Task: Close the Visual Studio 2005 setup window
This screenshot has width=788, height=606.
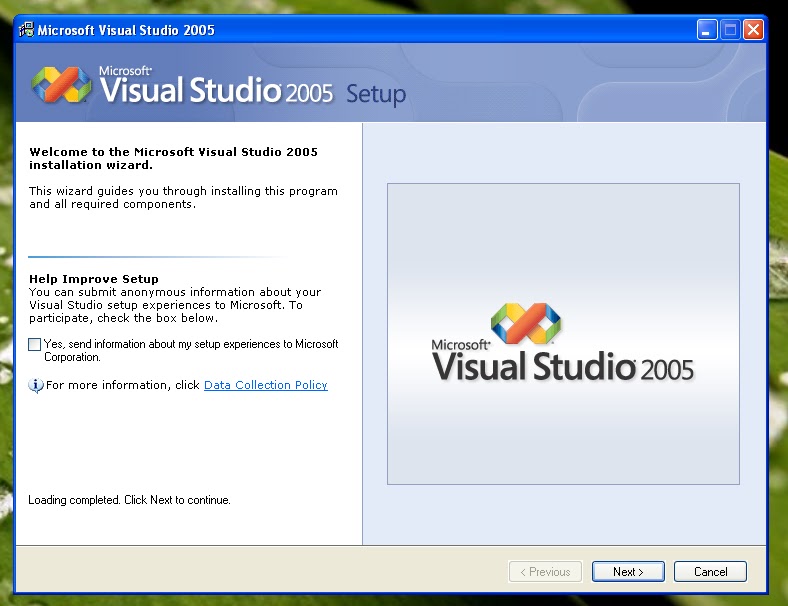Action: click(753, 30)
